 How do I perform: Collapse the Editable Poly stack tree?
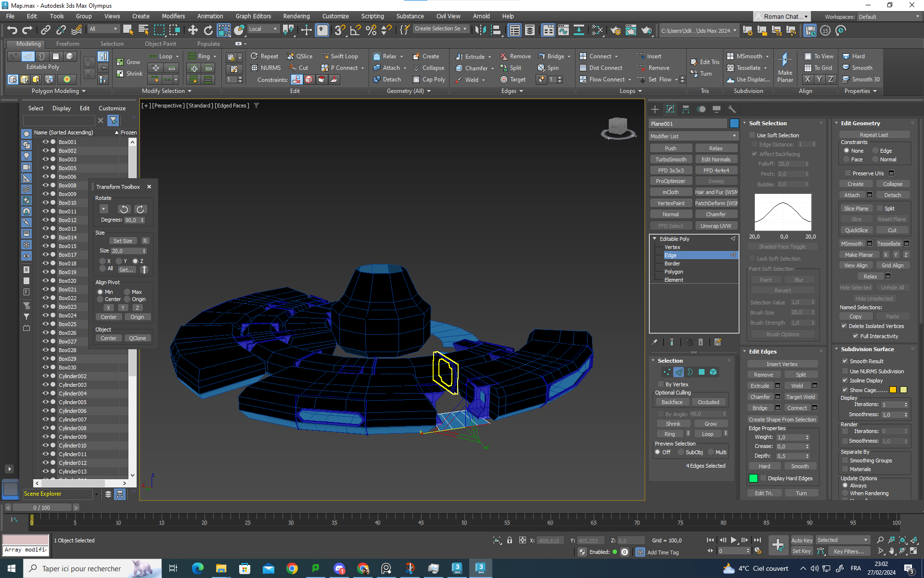point(654,239)
